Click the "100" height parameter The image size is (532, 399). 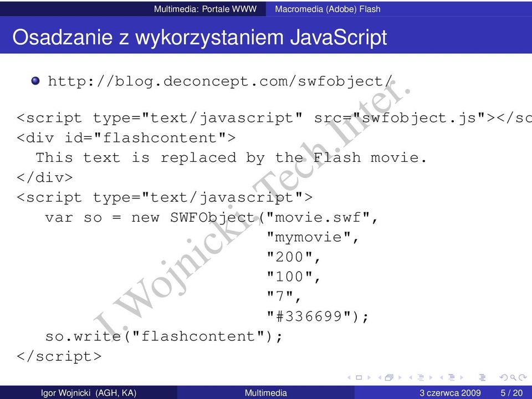click(294, 277)
